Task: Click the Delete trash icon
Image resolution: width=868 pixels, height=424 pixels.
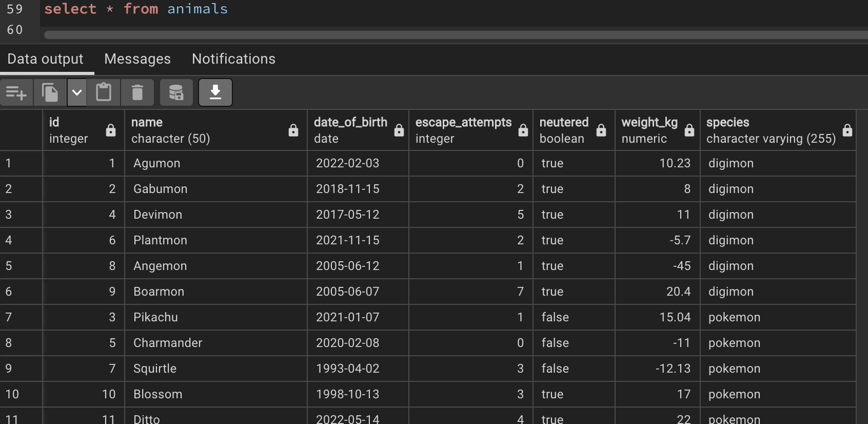Action: (137, 92)
